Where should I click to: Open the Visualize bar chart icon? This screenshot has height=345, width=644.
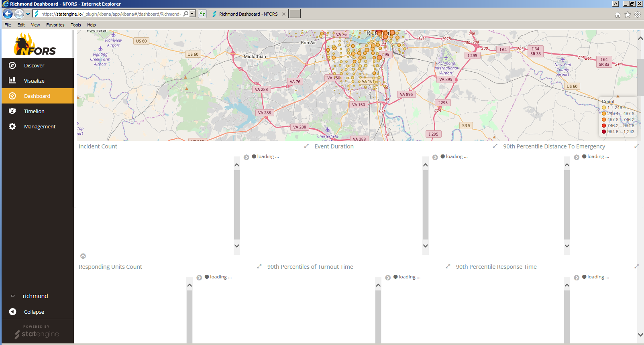pos(12,80)
